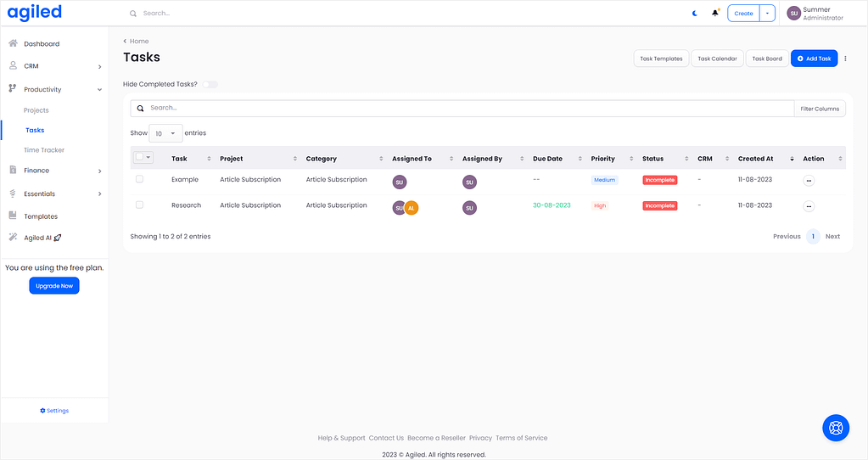
Task: Open Contact Us footer link
Action: [386, 438]
